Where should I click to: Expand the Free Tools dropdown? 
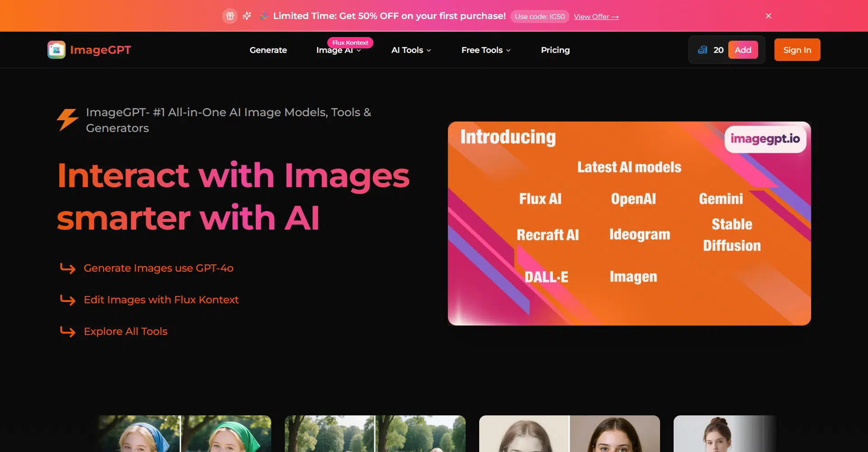(486, 50)
